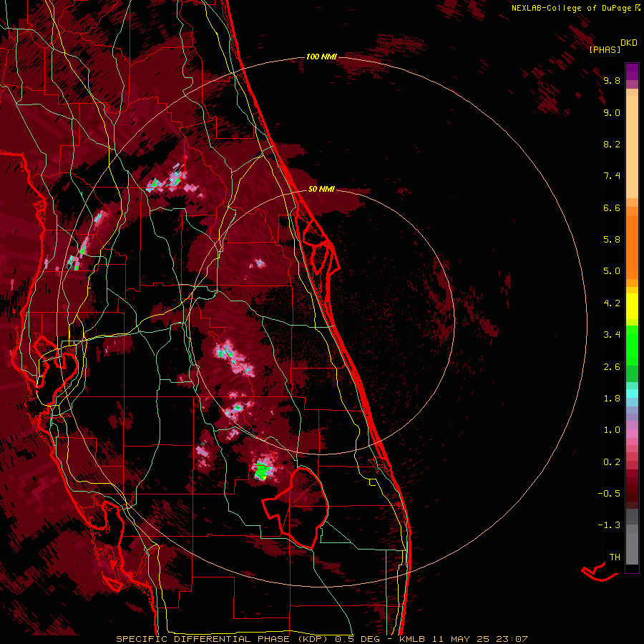Click the 2.6 scale value
Viewport: 644px width, 644px height.
tap(612, 367)
